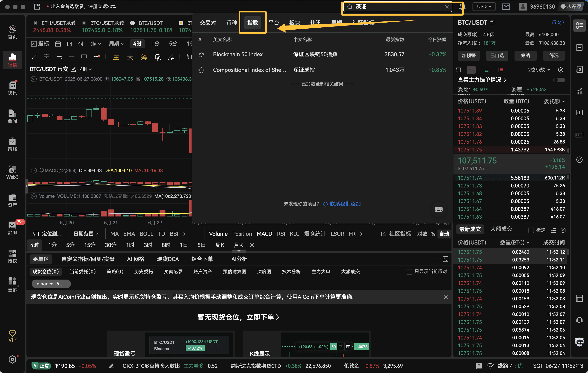The width and height of the screenshot is (588, 373).
Task: Select the binance_l5... account chip
Action: [51, 284]
